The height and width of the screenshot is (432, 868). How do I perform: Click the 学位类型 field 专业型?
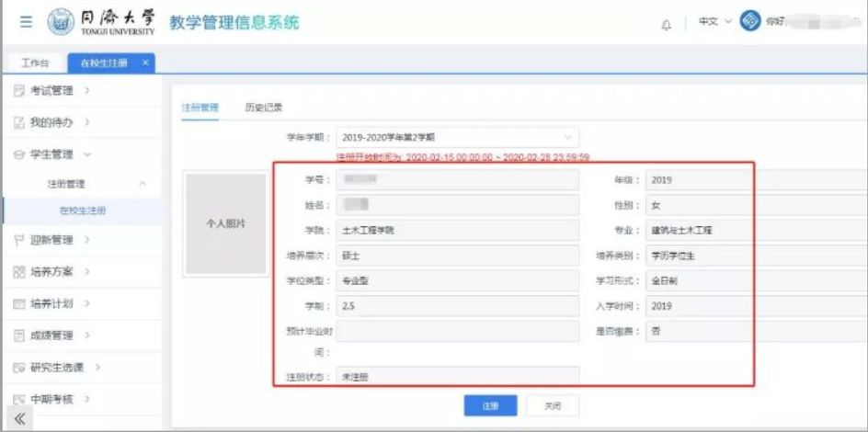tap(457, 281)
